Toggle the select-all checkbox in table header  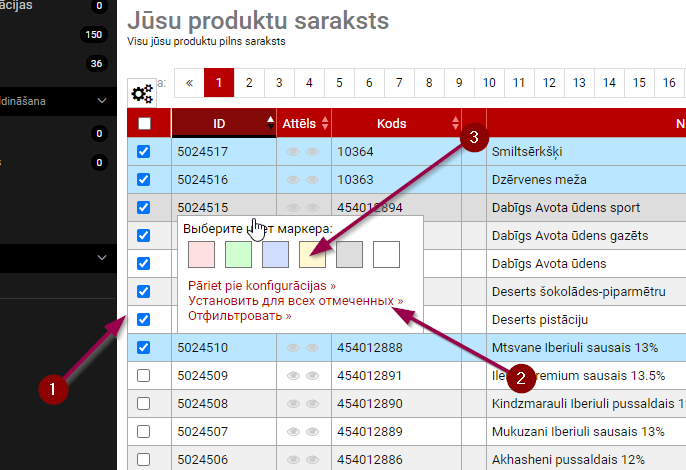point(143,124)
